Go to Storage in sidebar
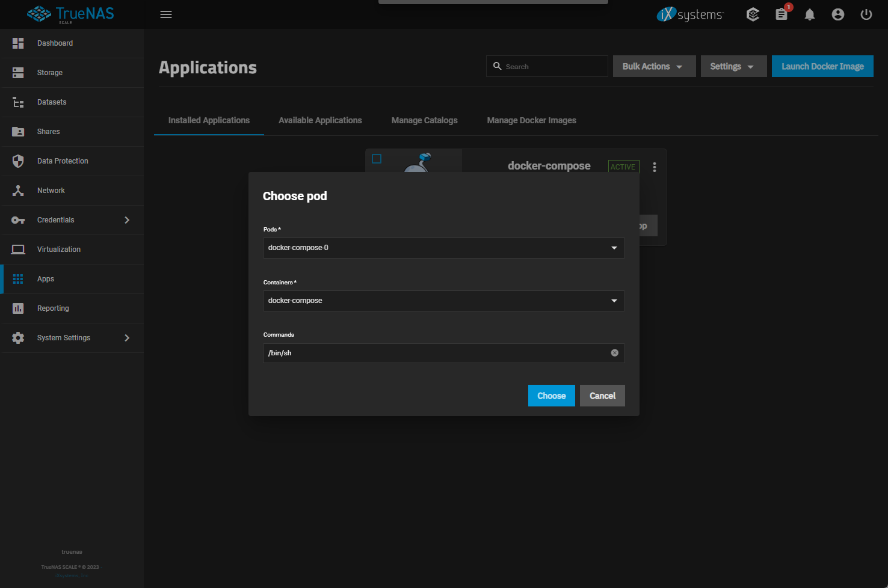This screenshot has height=588, width=888. coord(72,73)
